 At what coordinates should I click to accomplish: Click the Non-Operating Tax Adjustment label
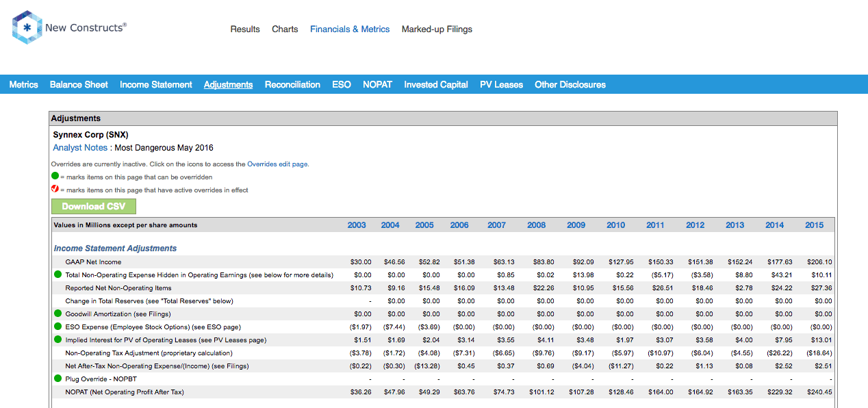pyautogui.click(x=149, y=353)
